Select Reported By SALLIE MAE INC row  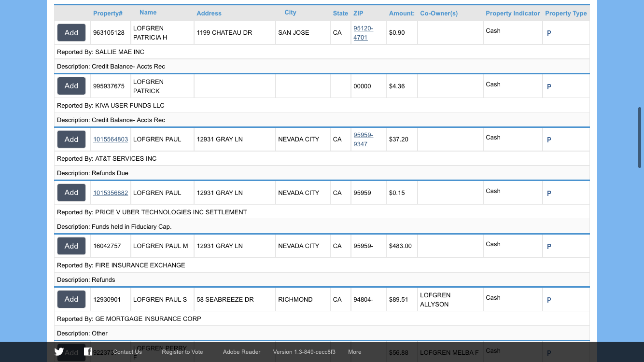[322, 52]
